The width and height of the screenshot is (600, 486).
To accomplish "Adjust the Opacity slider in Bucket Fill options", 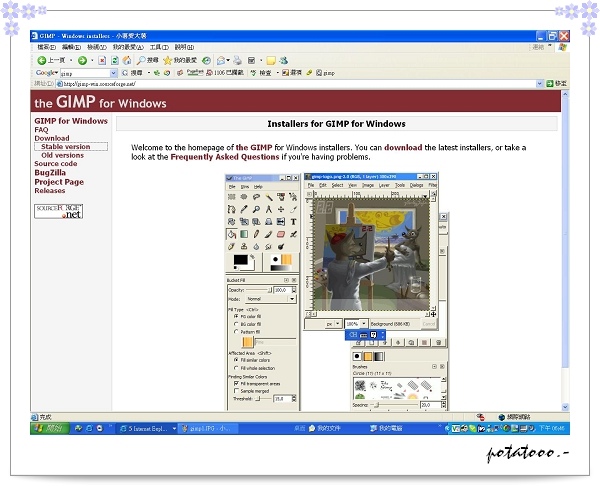I will pyautogui.click(x=259, y=290).
